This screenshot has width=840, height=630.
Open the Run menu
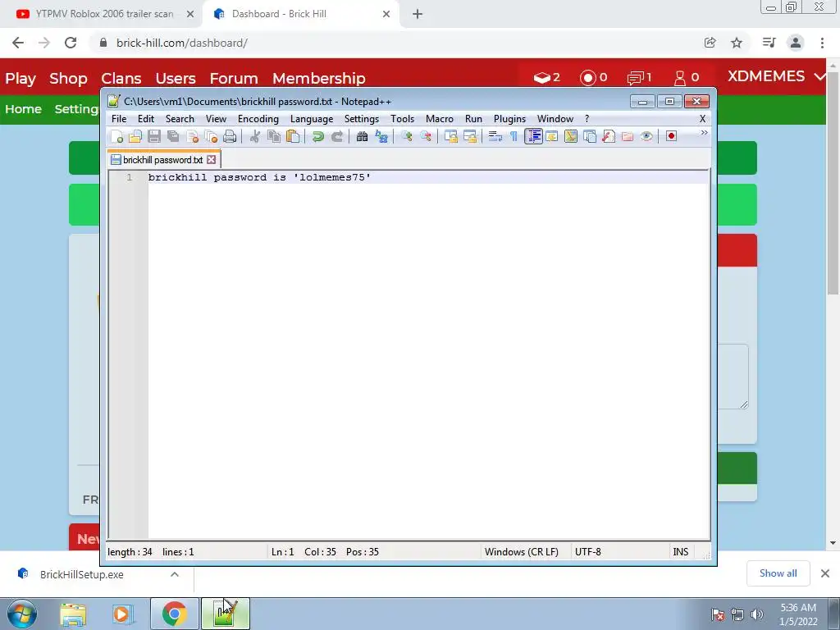point(473,119)
